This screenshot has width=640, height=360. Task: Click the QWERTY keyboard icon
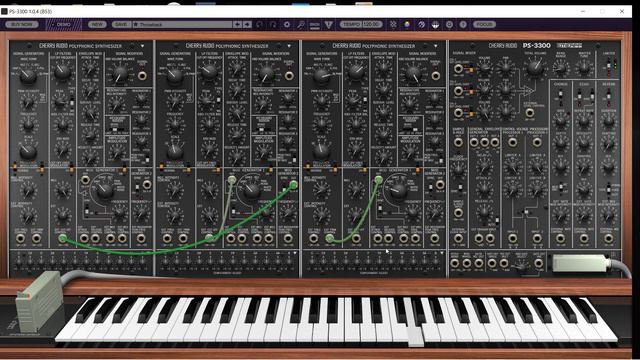click(x=315, y=25)
